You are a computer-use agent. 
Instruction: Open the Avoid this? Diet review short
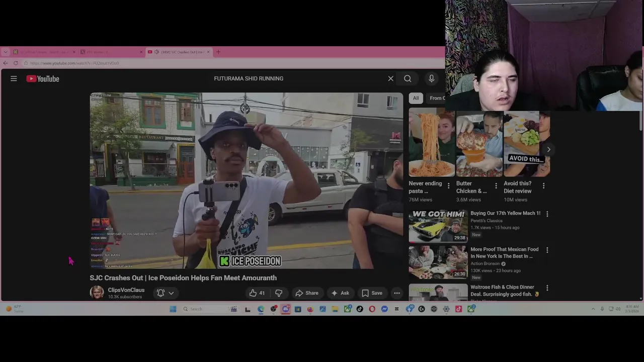(526, 144)
